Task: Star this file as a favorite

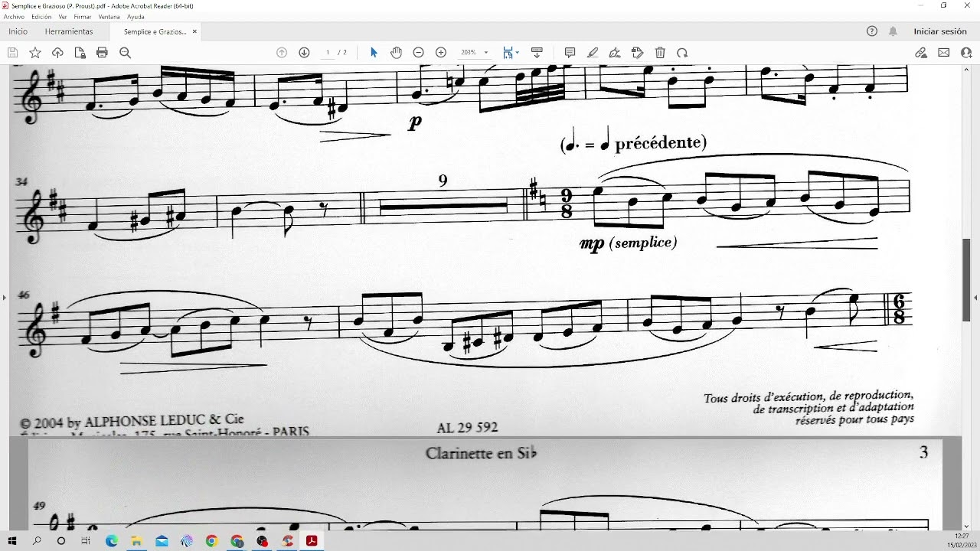Action: [35, 53]
